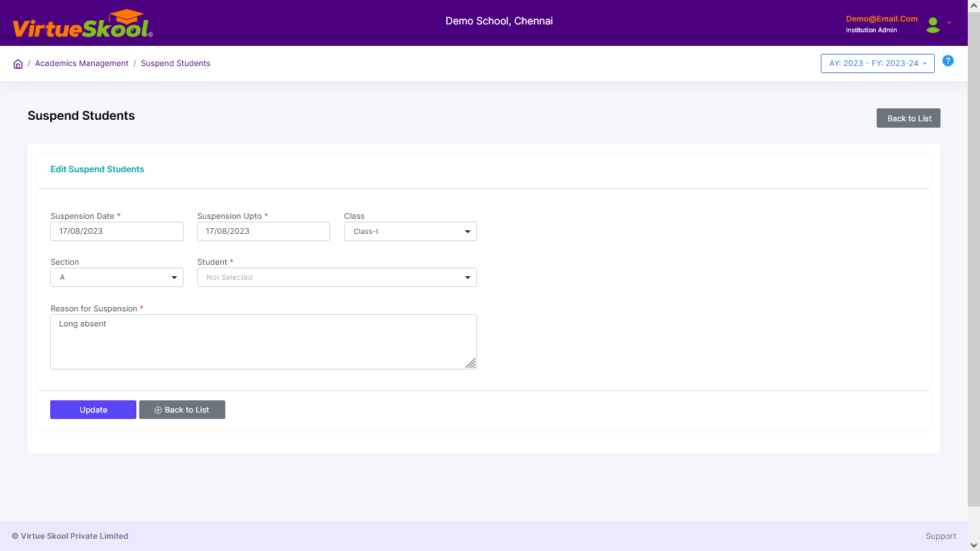Click the VirtueSkool logo
980x551 pixels.
coord(83,24)
